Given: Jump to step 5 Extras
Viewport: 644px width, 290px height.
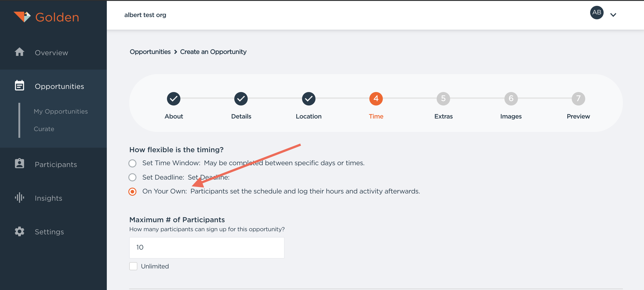Looking at the screenshot, I should coord(443,99).
